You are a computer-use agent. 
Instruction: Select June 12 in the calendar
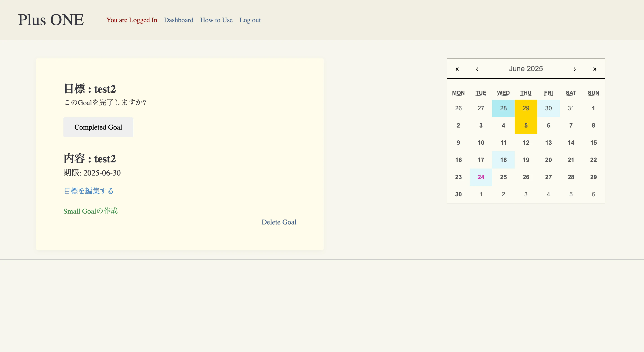tap(526, 142)
